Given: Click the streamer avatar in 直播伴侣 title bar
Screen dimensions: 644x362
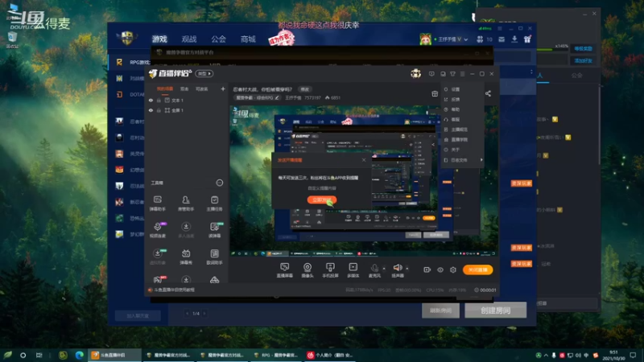Looking at the screenshot, I should [415, 73].
